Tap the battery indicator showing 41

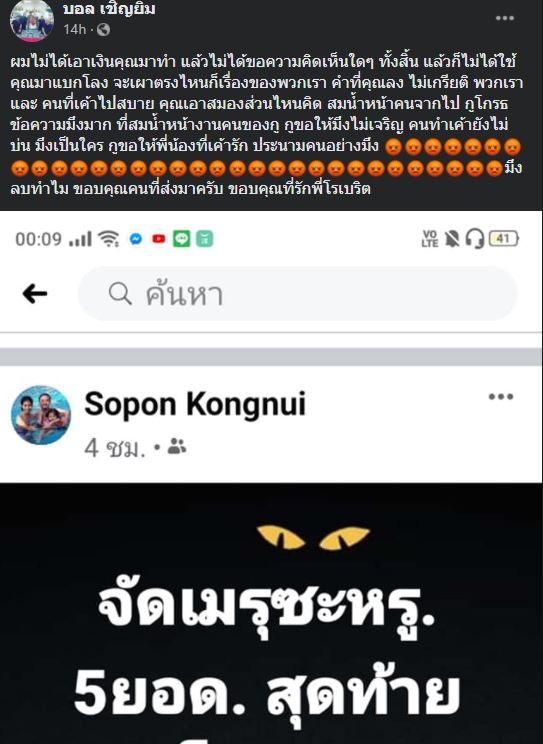pyautogui.click(x=504, y=238)
